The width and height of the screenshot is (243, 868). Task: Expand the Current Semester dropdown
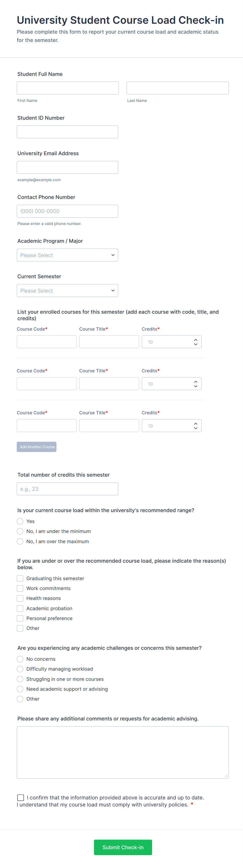pos(67,290)
